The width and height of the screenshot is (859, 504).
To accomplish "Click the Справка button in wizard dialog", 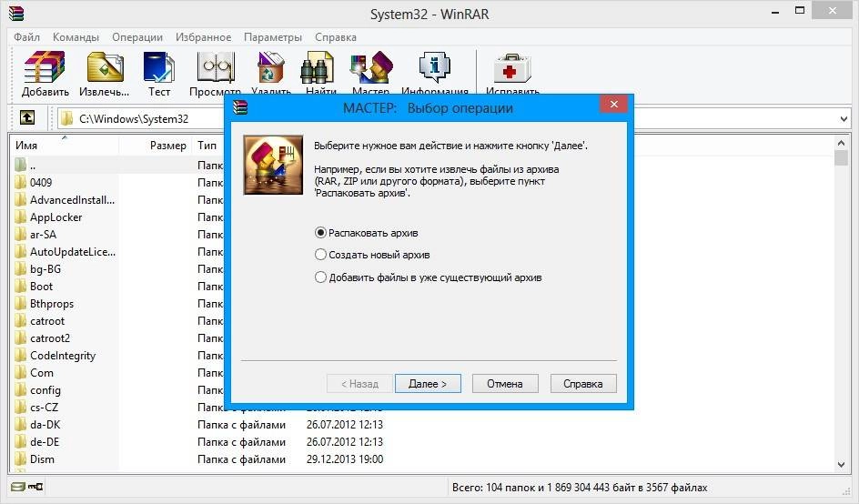I will [583, 384].
